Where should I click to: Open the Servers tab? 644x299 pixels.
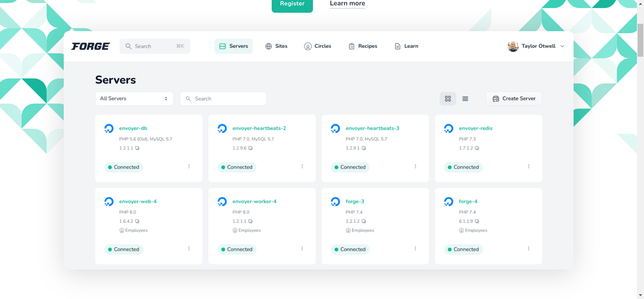tap(233, 46)
